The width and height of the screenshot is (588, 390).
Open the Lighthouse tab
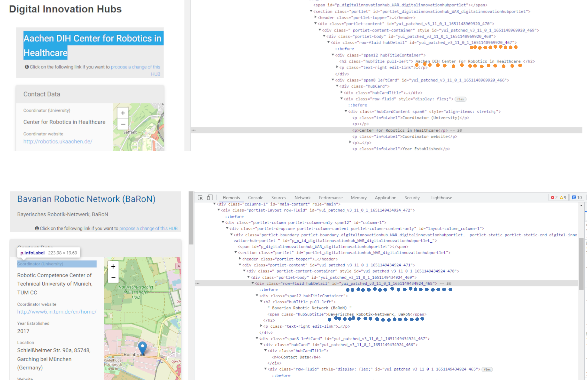coord(441,198)
